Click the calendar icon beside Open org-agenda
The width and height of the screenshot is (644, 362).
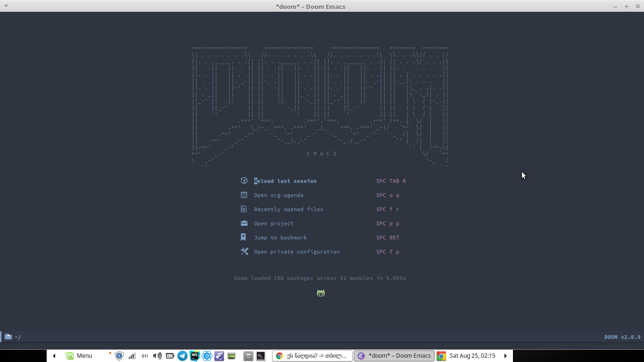pyautogui.click(x=244, y=195)
